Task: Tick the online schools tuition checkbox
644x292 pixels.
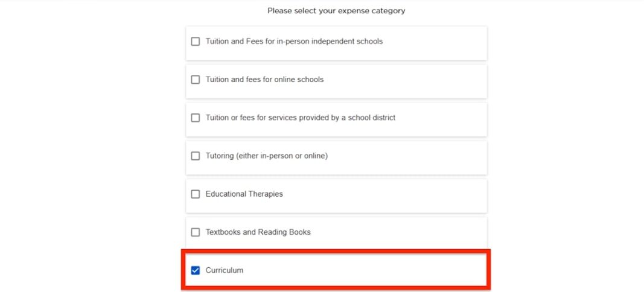Action: 196,80
